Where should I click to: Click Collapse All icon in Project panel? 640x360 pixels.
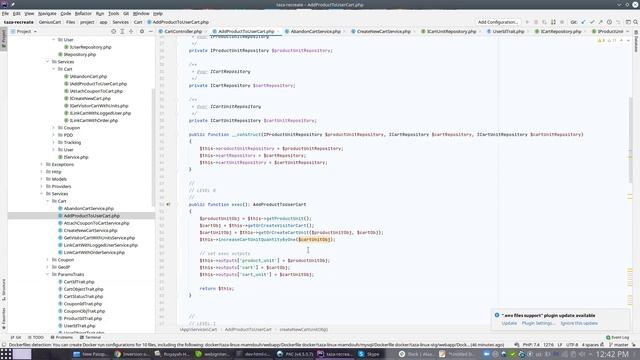pos(131,31)
